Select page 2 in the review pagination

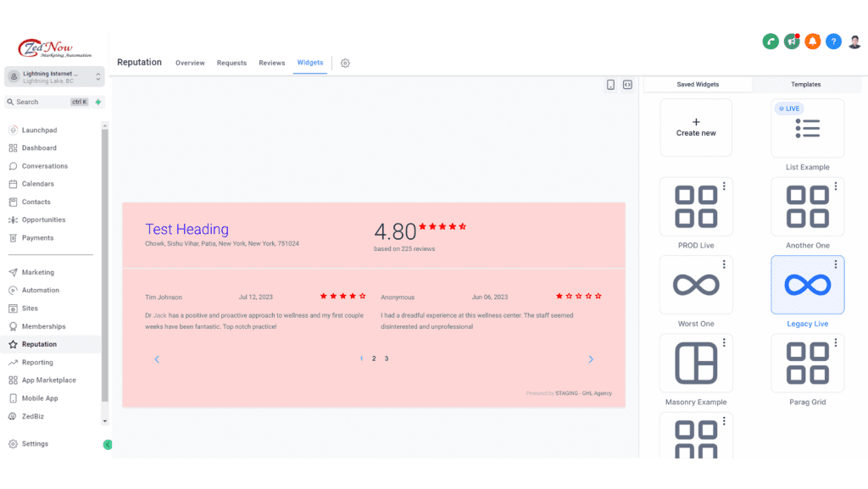click(x=374, y=358)
